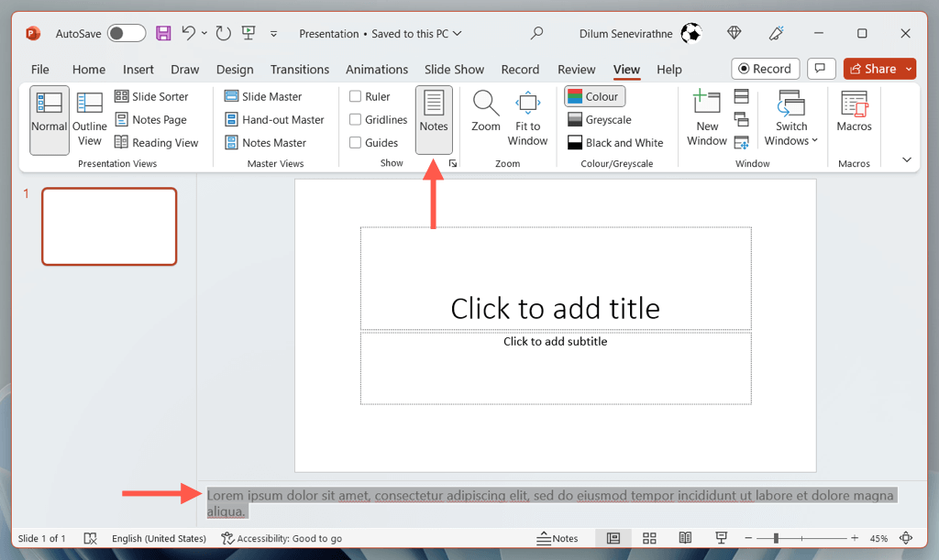Select the Notes Page view
The image size is (939, 560).
point(153,119)
